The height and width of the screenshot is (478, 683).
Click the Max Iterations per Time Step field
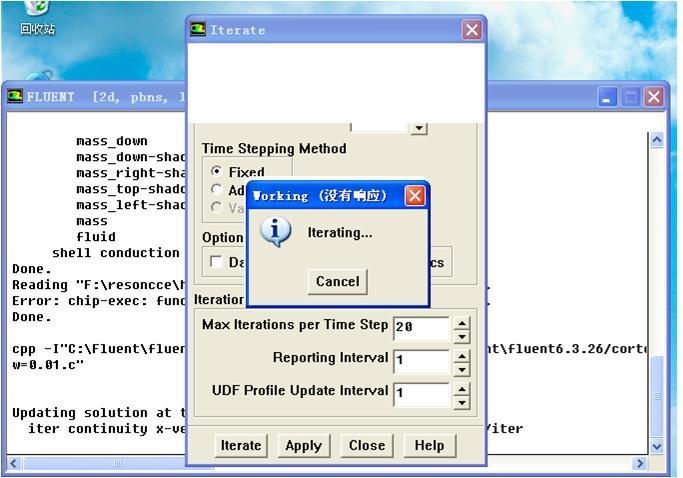(x=421, y=328)
